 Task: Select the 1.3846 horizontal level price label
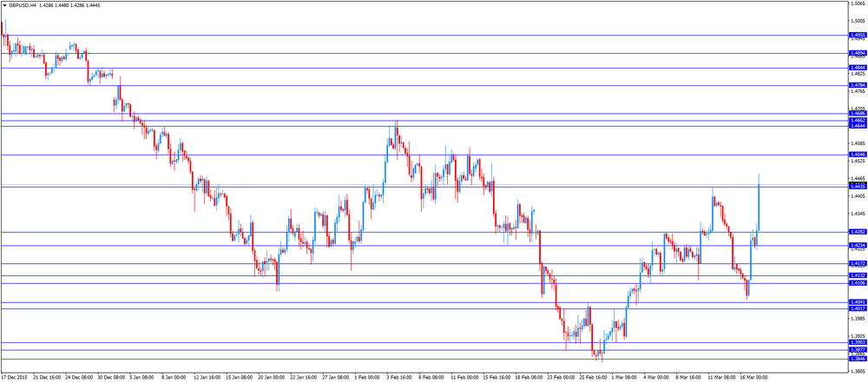pyautogui.click(x=858, y=360)
